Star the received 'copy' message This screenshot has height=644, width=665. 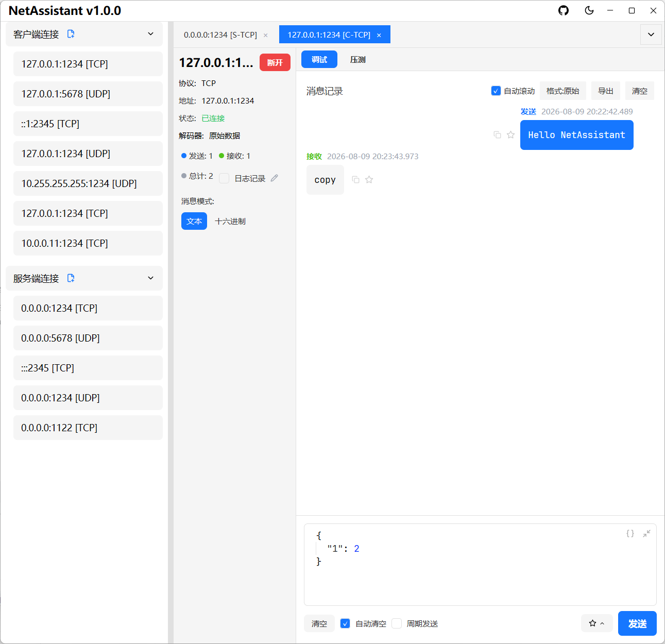[x=369, y=180]
